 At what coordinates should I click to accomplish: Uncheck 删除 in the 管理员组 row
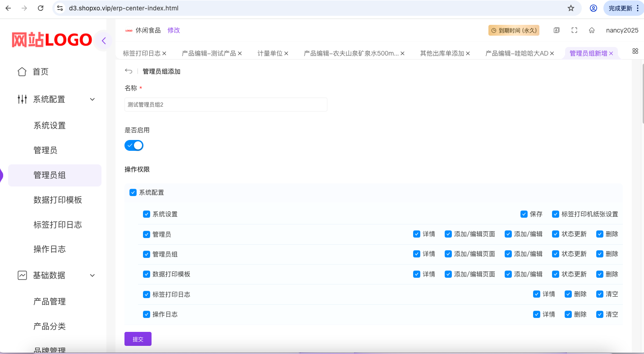coord(600,254)
